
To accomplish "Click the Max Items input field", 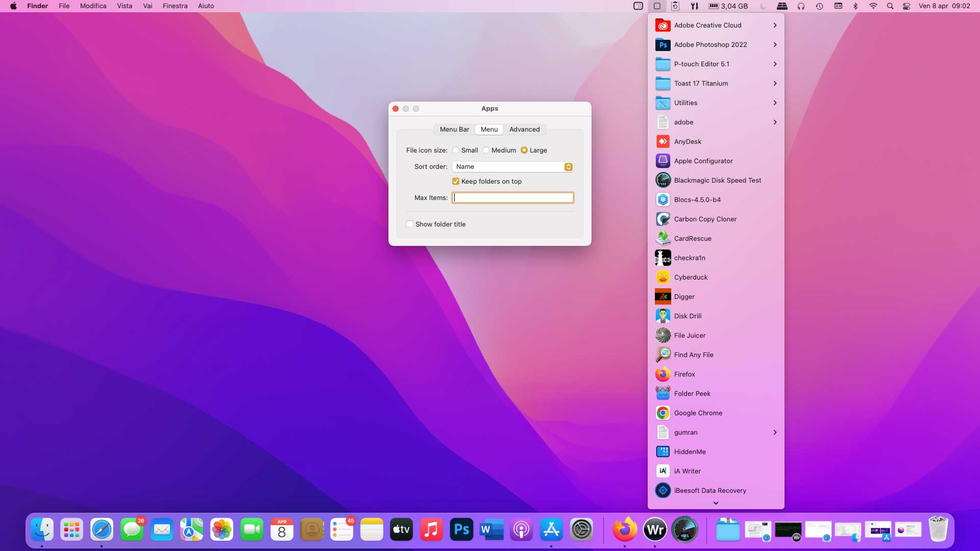I will (x=512, y=197).
